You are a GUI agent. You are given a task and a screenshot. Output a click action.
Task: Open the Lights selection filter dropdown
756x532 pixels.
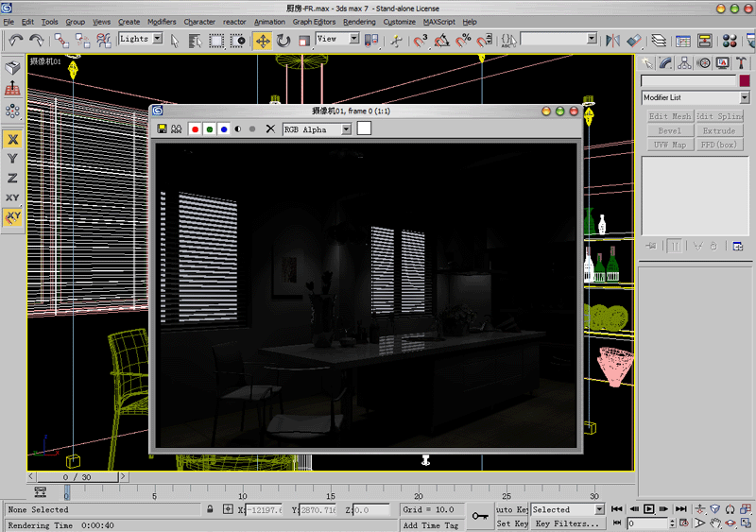pyautogui.click(x=157, y=39)
